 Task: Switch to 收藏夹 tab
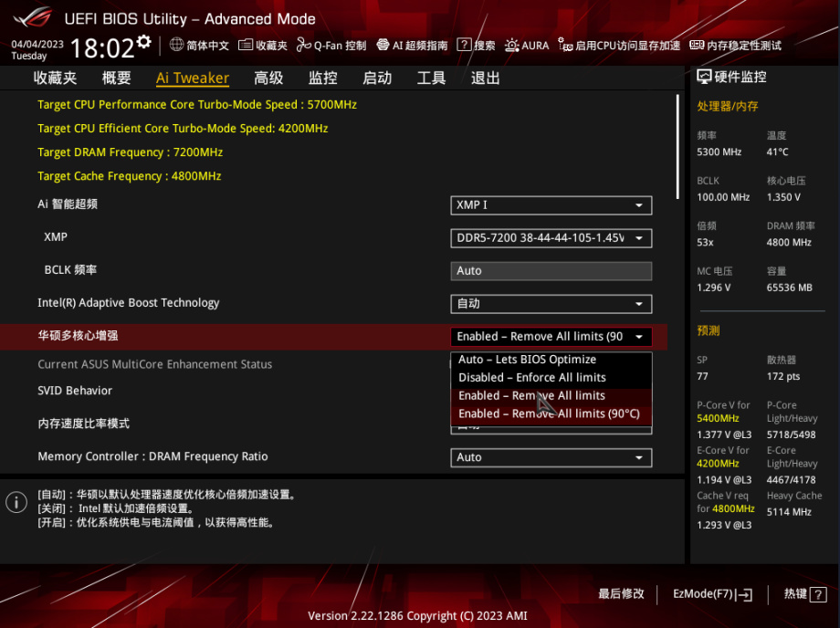coord(55,78)
